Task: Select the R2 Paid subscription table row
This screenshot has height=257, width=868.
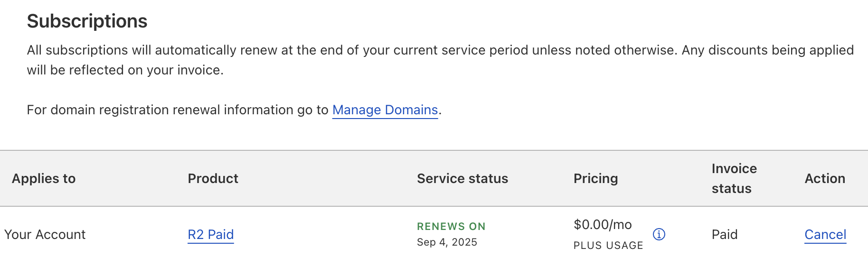Action: click(x=434, y=232)
